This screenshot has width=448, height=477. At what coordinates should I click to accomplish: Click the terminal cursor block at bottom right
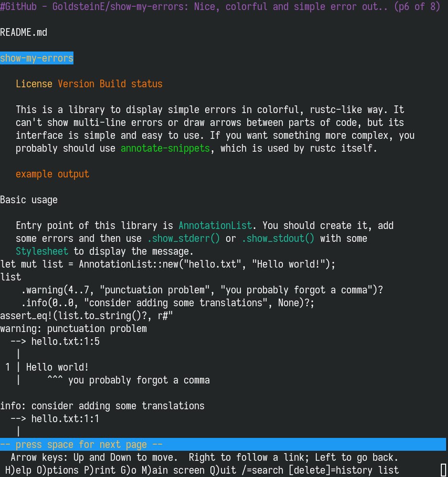click(x=443, y=470)
